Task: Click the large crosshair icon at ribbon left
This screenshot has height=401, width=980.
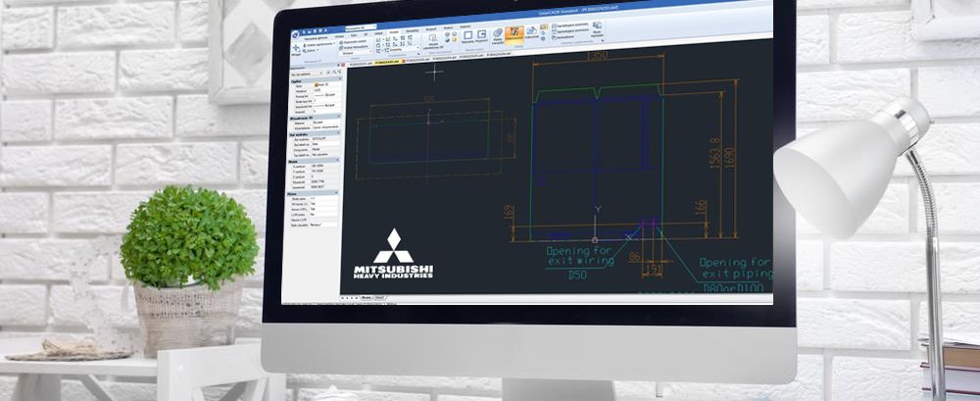Action: click(296, 47)
